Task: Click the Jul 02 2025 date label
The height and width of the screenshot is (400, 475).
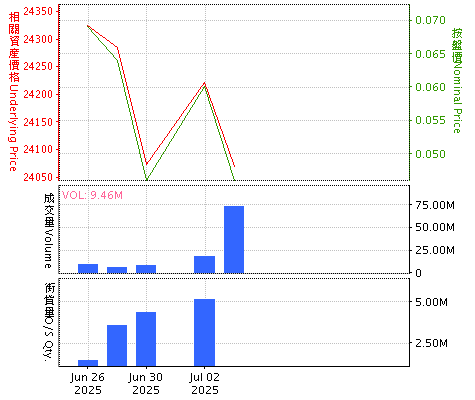Action: tap(205, 383)
